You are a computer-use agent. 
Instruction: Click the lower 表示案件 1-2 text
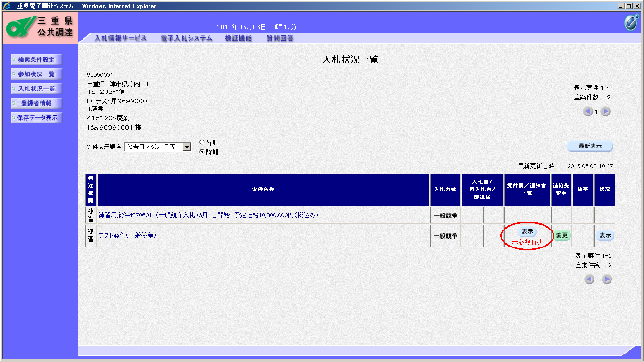(594, 256)
